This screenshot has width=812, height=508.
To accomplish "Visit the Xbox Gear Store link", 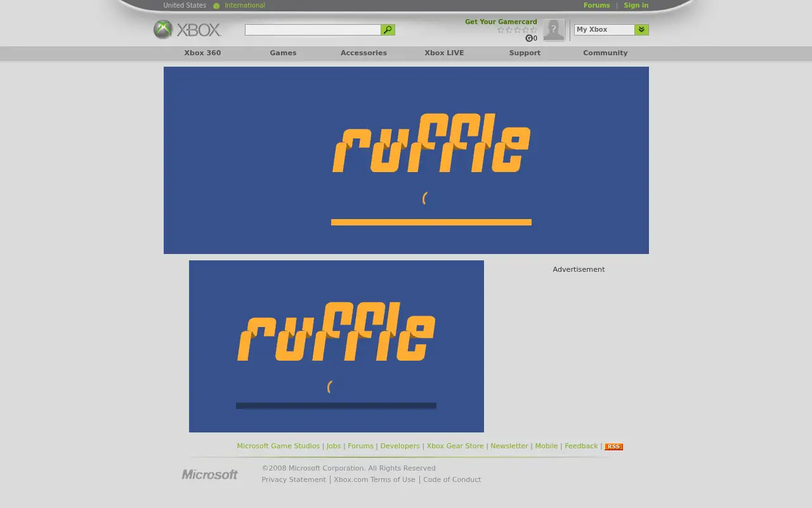I will [x=455, y=446].
